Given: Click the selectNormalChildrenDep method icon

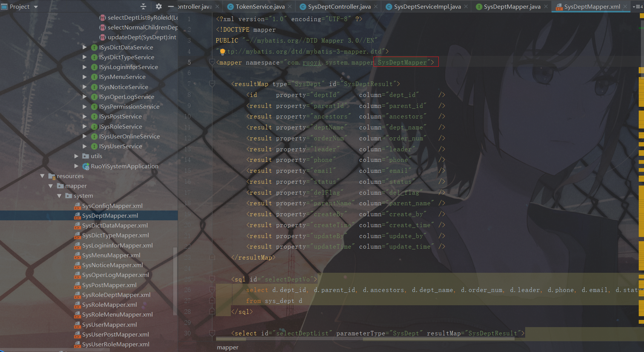Looking at the screenshot, I should [102, 27].
